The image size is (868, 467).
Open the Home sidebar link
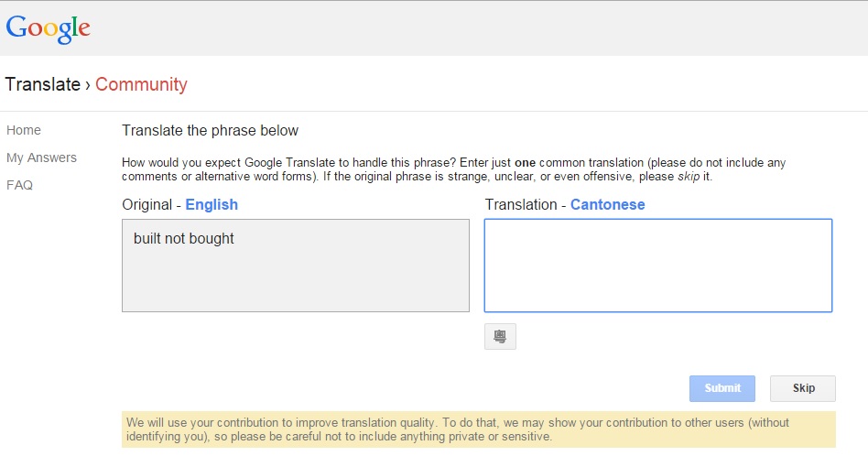click(24, 130)
